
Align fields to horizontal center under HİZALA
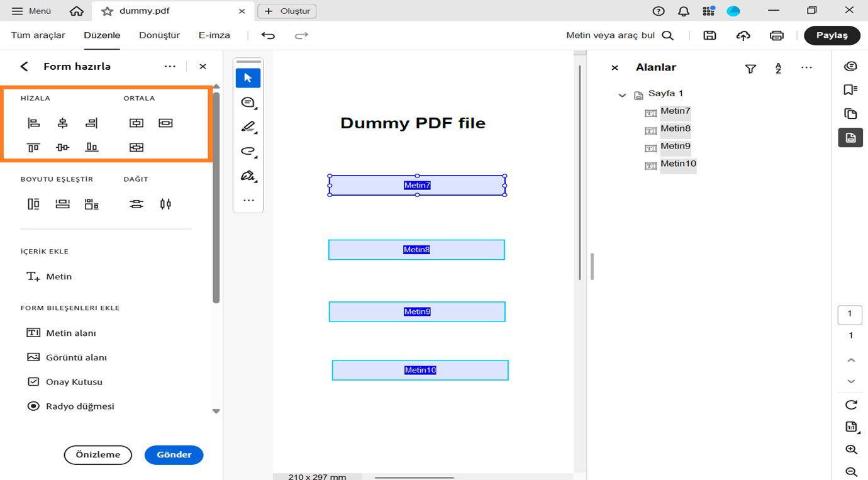62,123
